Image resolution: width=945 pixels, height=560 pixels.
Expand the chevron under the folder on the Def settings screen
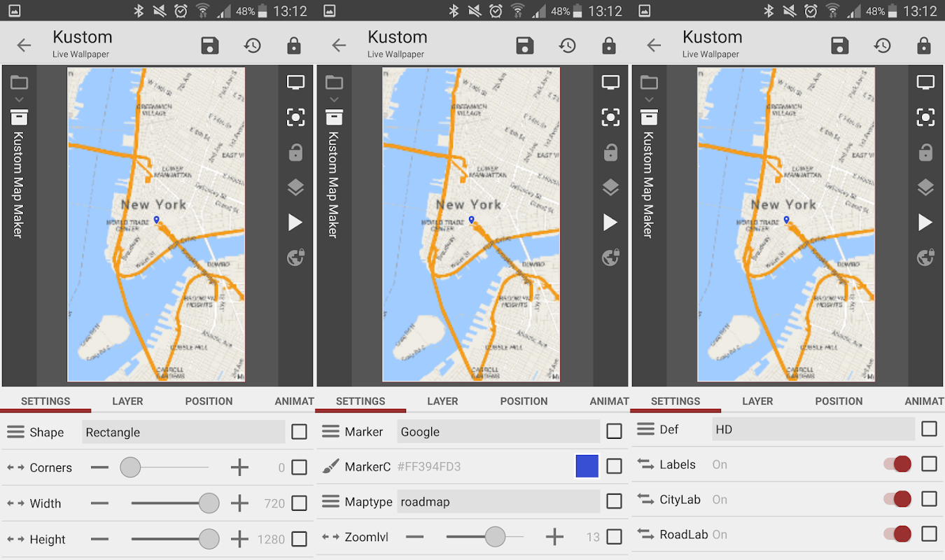click(x=649, y=99)
